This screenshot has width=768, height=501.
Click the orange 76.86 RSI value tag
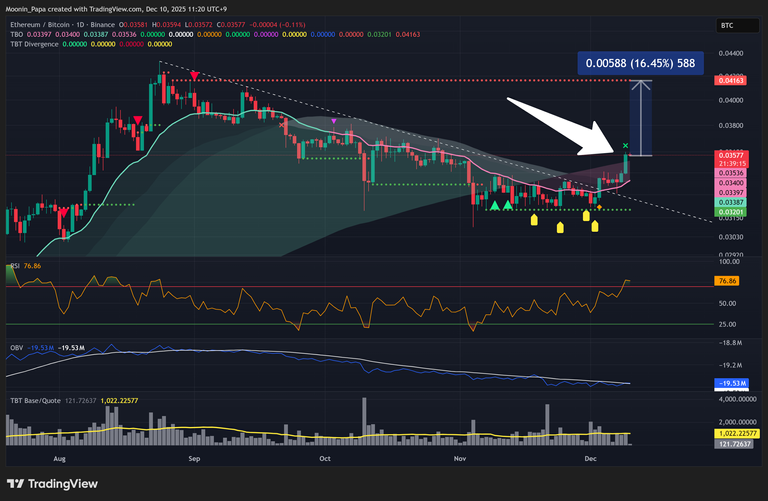pyautogui.click(x=729, y=282)
